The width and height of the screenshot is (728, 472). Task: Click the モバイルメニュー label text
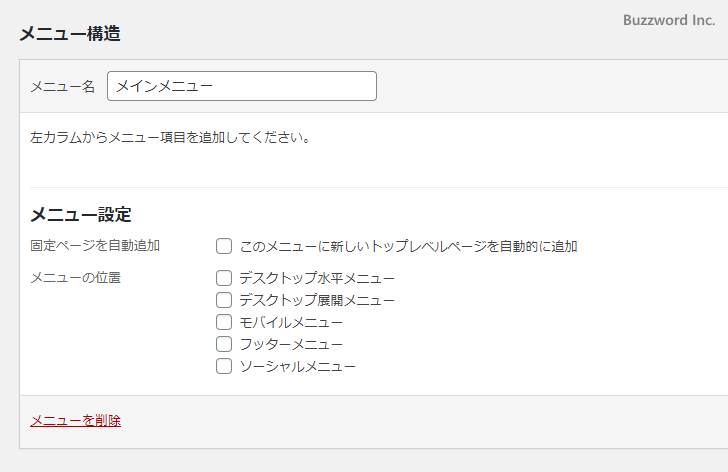[291, 322]
